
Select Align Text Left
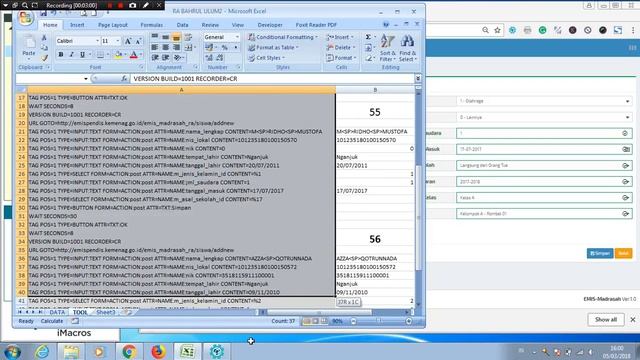click(x=155, y=47)
